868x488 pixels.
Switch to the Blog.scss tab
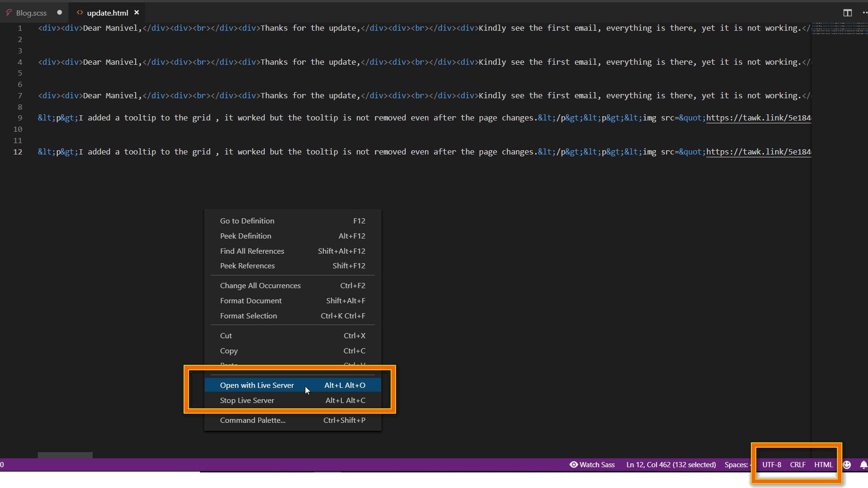coord(31,13)
